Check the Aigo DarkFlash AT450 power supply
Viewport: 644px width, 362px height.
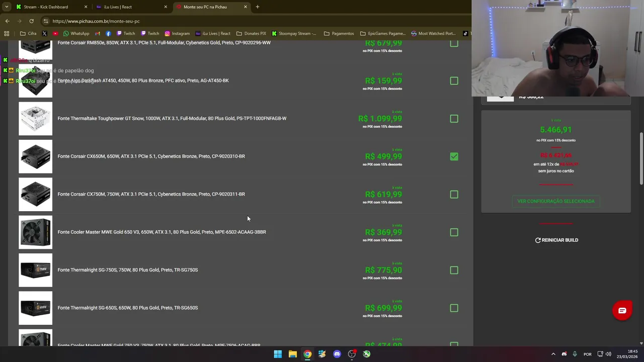pyautogui.click(x=454, y=81)
